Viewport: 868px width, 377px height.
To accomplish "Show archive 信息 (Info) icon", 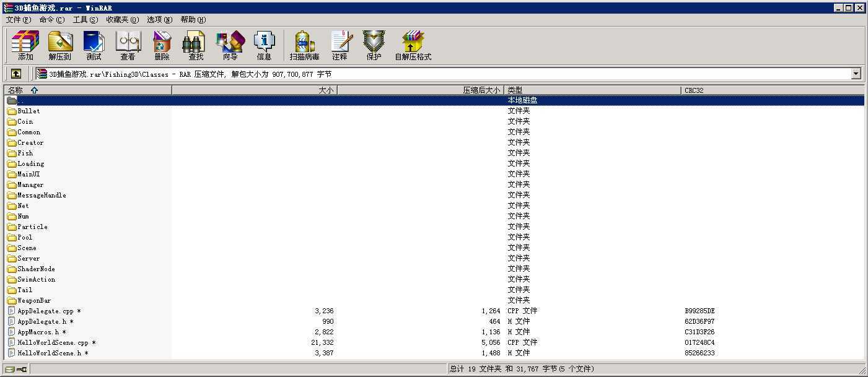I will tap(264, 46).
